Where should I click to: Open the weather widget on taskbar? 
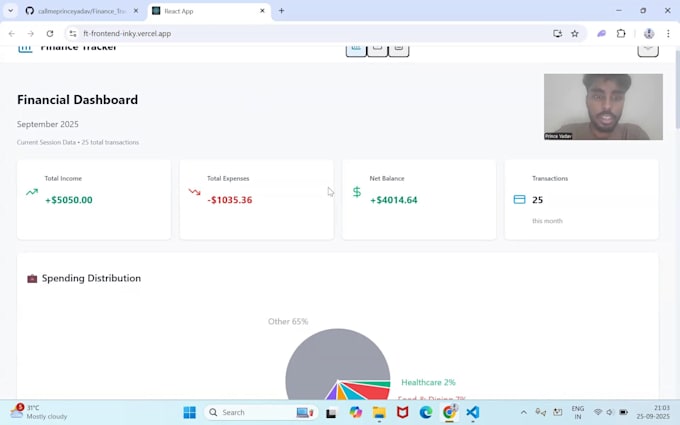pos(39,412)
